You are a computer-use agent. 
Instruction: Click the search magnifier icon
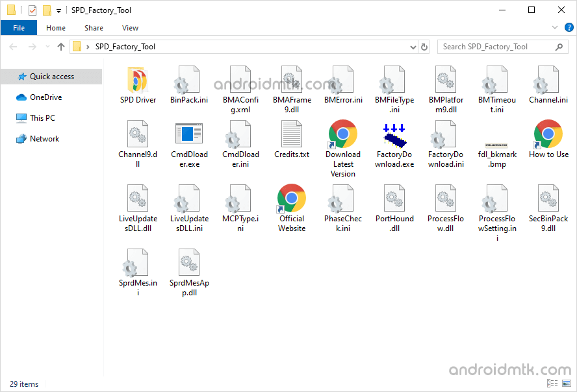tap(559, 47)
